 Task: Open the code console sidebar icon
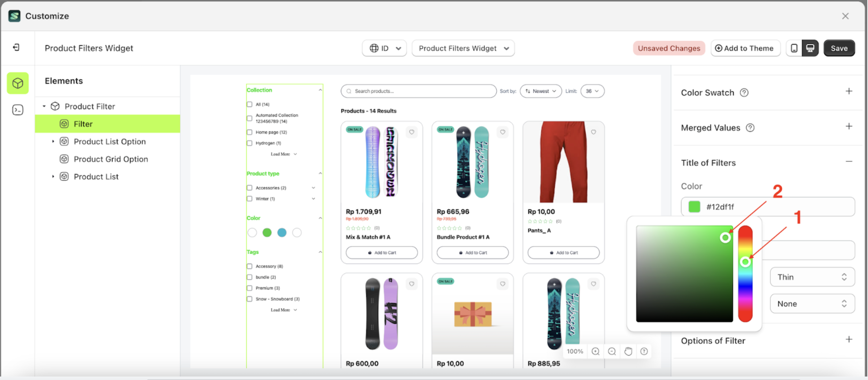pos(18,110)
